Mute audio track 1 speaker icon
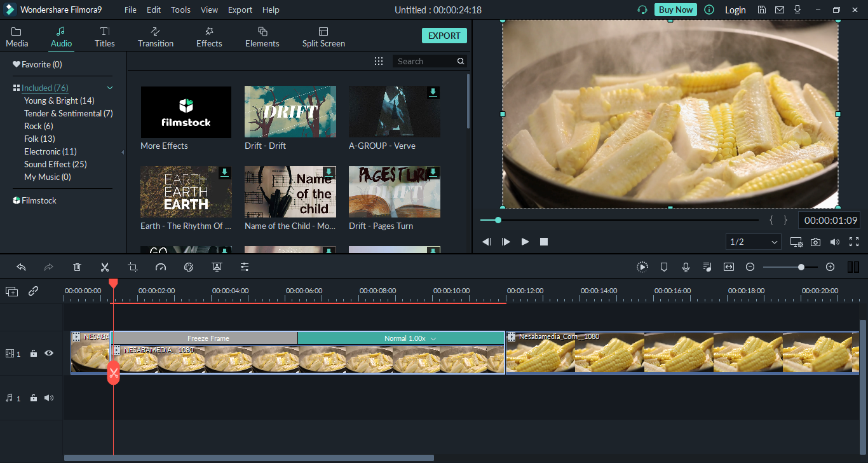 pyautogui.click(x=49, y=398)
